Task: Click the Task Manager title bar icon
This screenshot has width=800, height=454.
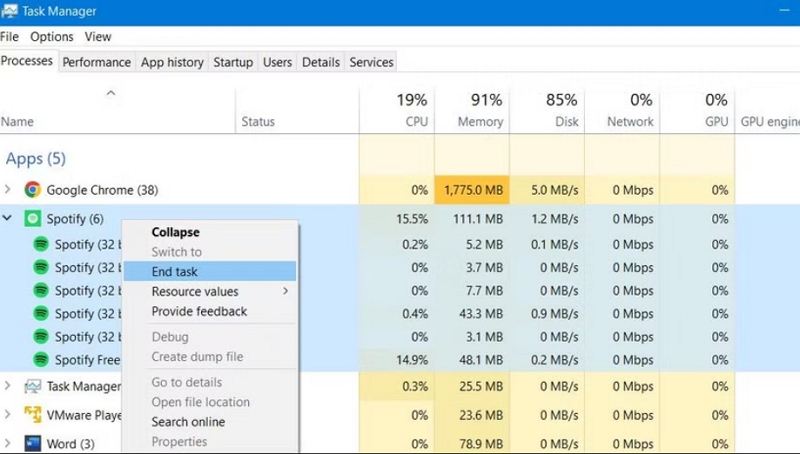Action: click(10, 12)
